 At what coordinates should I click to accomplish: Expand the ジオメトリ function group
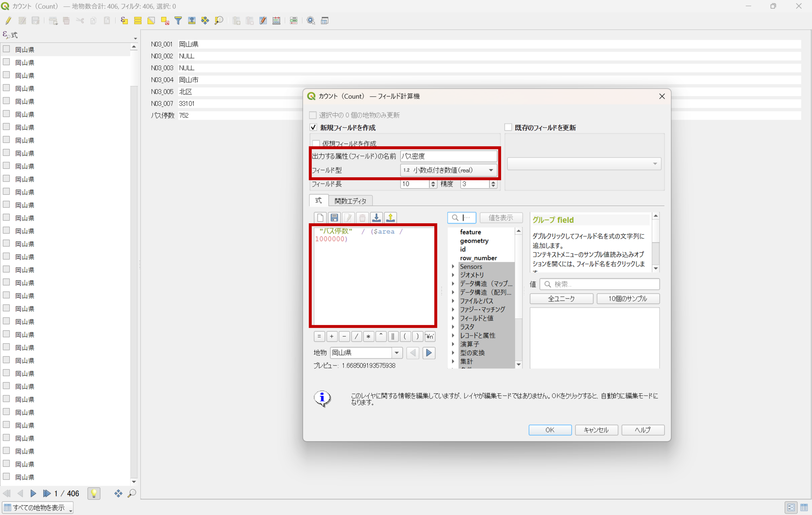[x=453, y=275]
